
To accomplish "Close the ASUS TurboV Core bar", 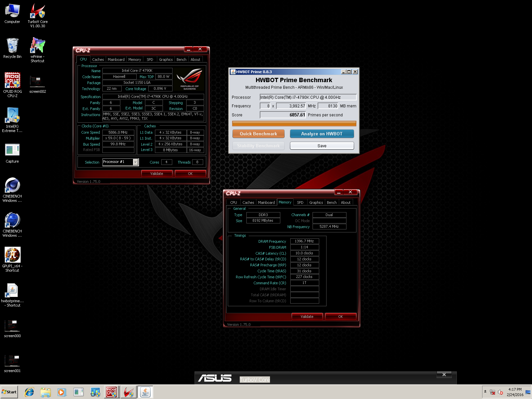I will coord(444,374).
